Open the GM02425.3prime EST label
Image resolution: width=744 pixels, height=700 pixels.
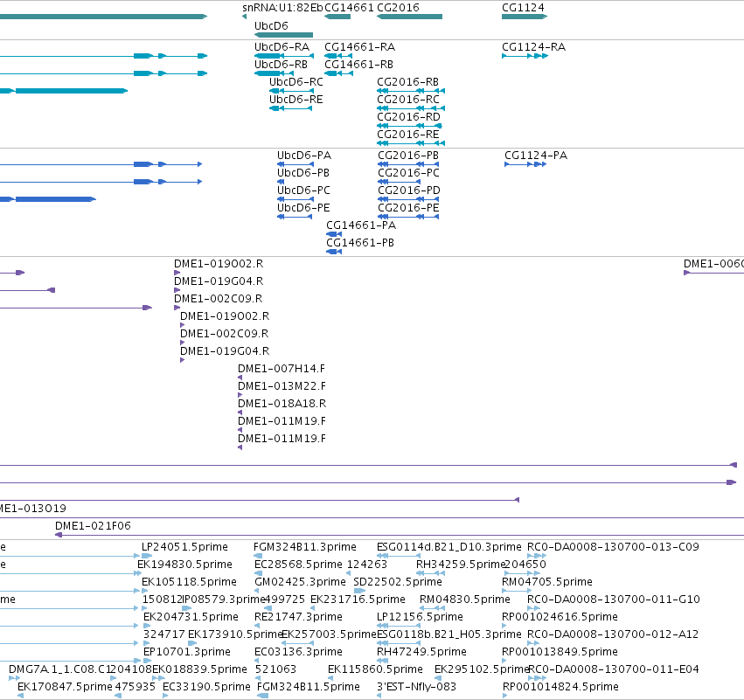pyautogui.click(x=301, y=582)
